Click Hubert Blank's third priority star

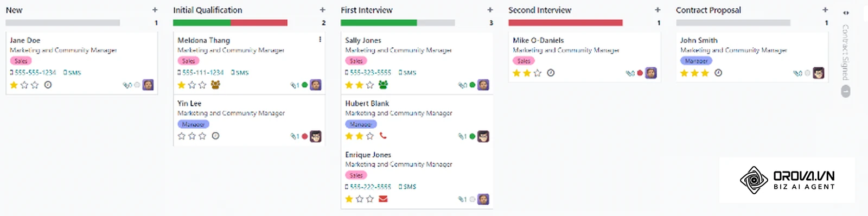[370, 136]
